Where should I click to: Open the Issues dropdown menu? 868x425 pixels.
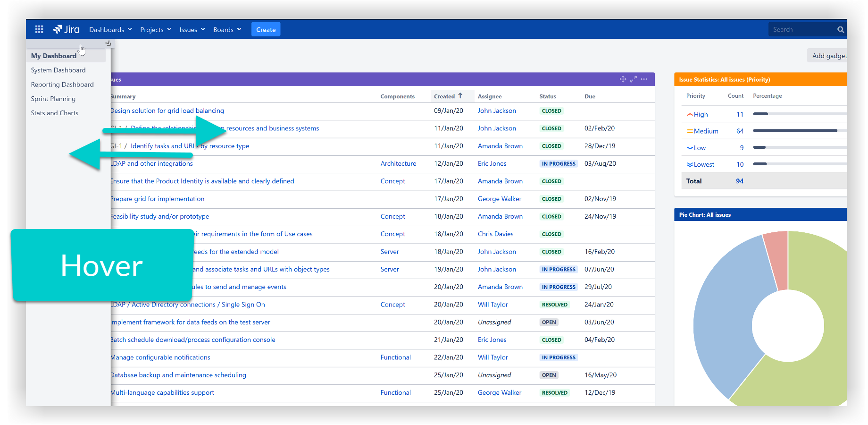tap(192, 30)
